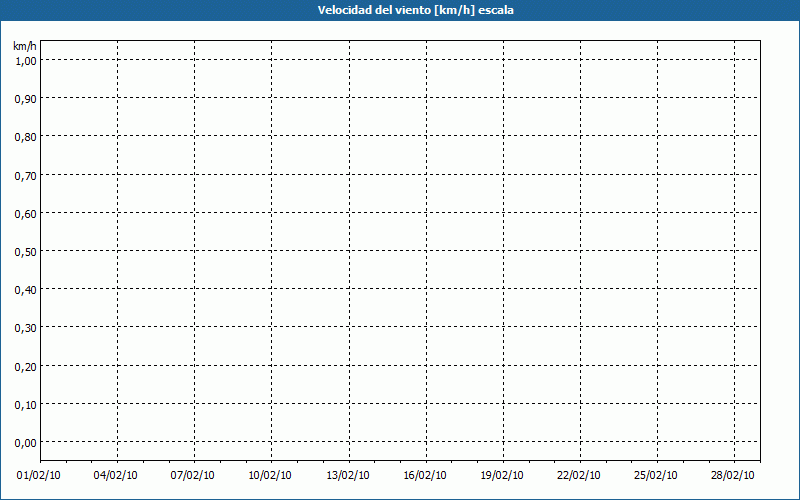Select the 0,00 y-axis value

pos(26,443)
